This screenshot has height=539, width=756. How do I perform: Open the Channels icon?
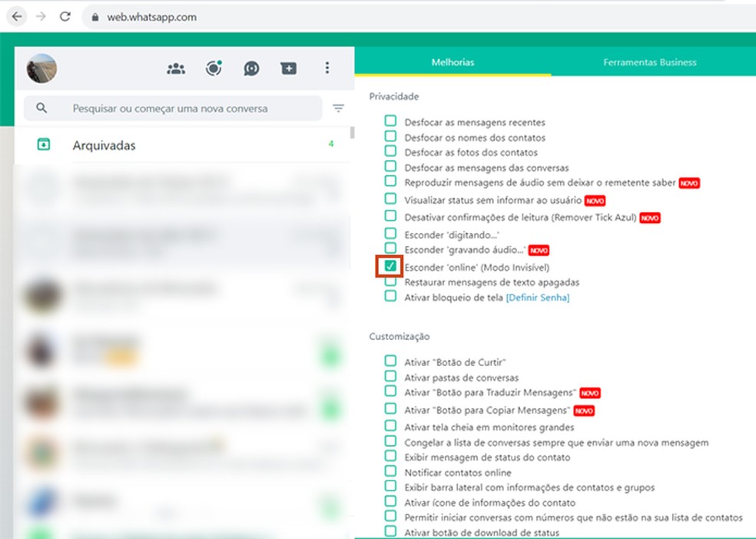pyautogui.click(x=252, y=68)
